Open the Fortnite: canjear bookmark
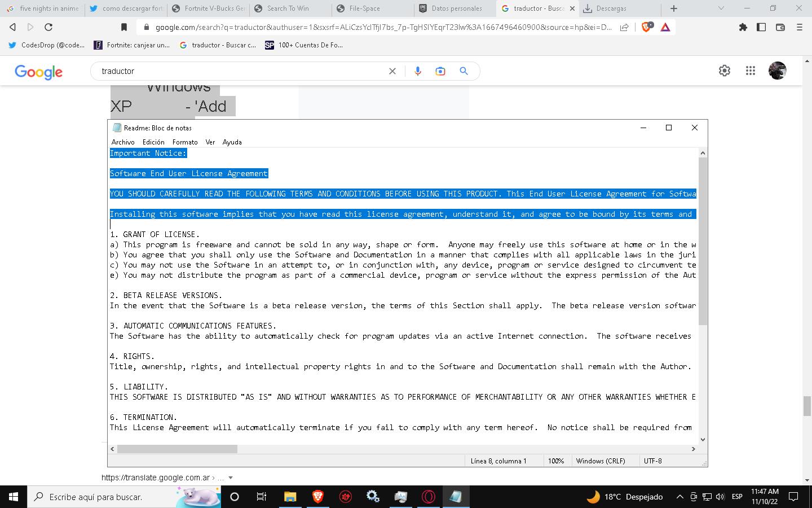Image resolution: width=812 pixels, height=508 pixels. coord(133,45)
